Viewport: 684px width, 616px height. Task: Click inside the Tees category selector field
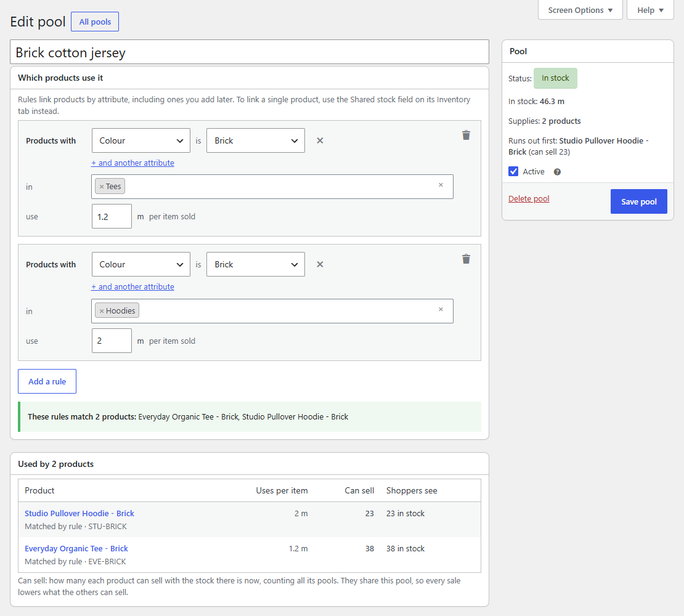[x=272, y=187]
